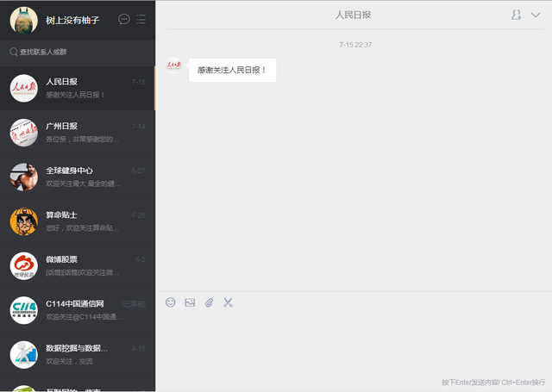
Task: Click preview text 您好，欢迎关注算命贴...
Action: 83,228
